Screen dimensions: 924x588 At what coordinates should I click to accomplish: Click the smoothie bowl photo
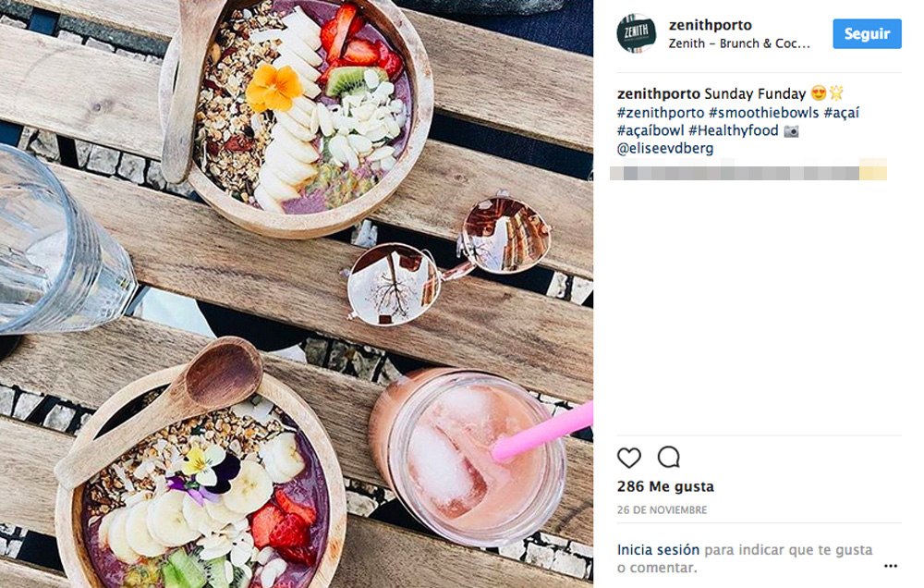tap(297, 294)
